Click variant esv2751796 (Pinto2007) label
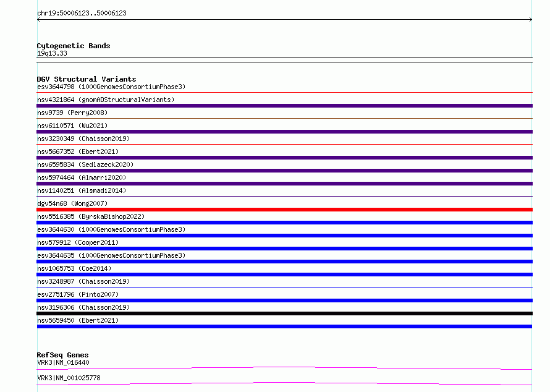The width and height of the screenshot is (550, 392). click(78, 294)
